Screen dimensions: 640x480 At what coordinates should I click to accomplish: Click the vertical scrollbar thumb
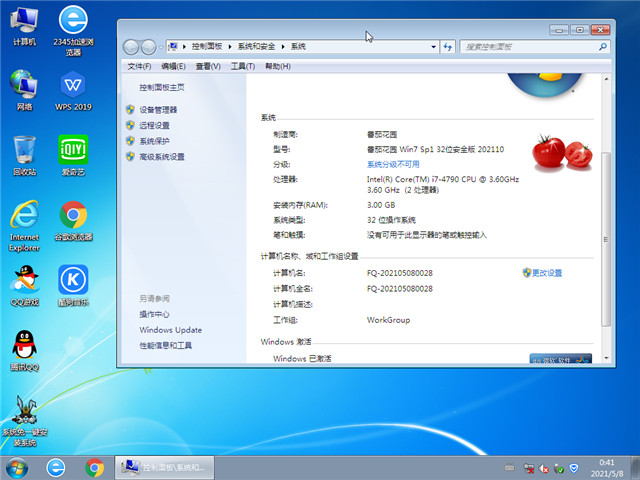point(607,239)
